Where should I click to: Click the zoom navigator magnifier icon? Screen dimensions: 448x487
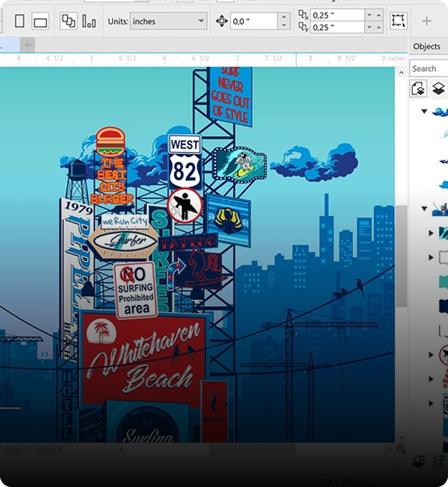click(401, 449)
